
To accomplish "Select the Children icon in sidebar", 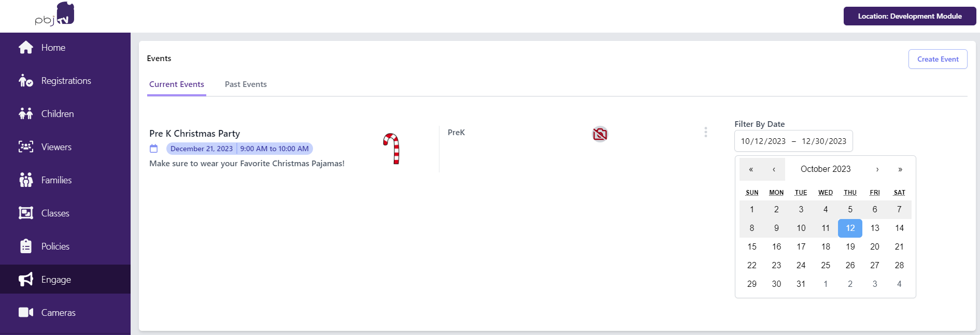I will [26, 113].
